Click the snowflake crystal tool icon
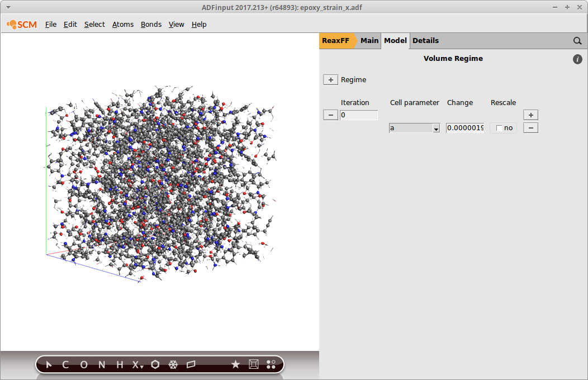This screenshot has height=380, width=588. coord(173,365)
